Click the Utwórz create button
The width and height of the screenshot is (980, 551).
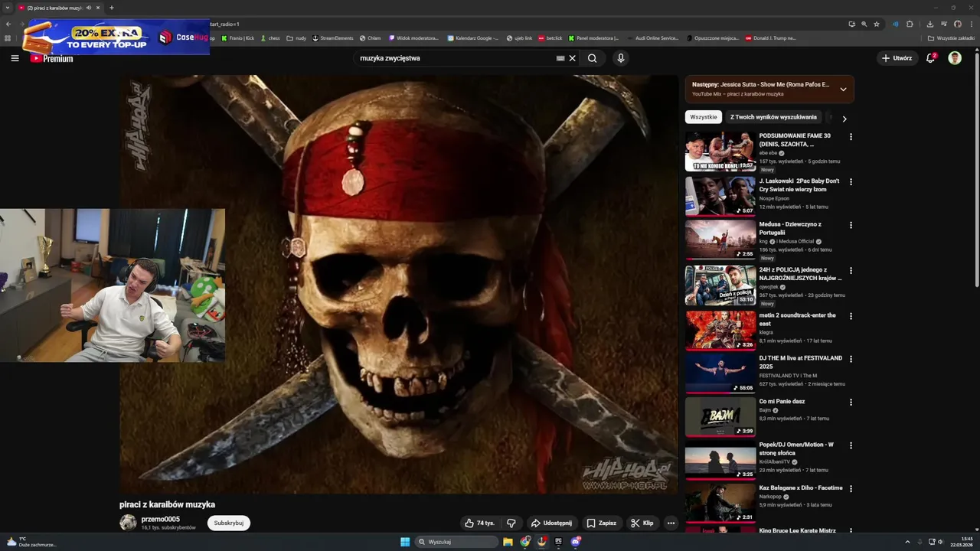[897, 58]
